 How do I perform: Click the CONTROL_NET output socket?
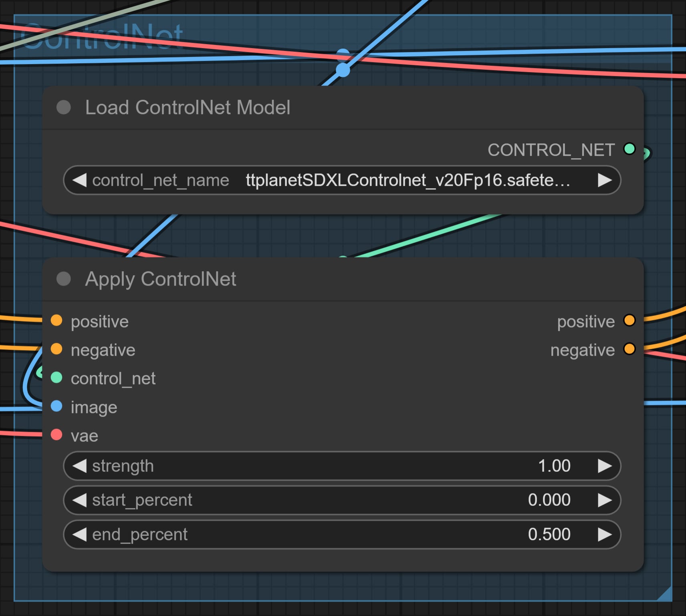tap(630, 149)
